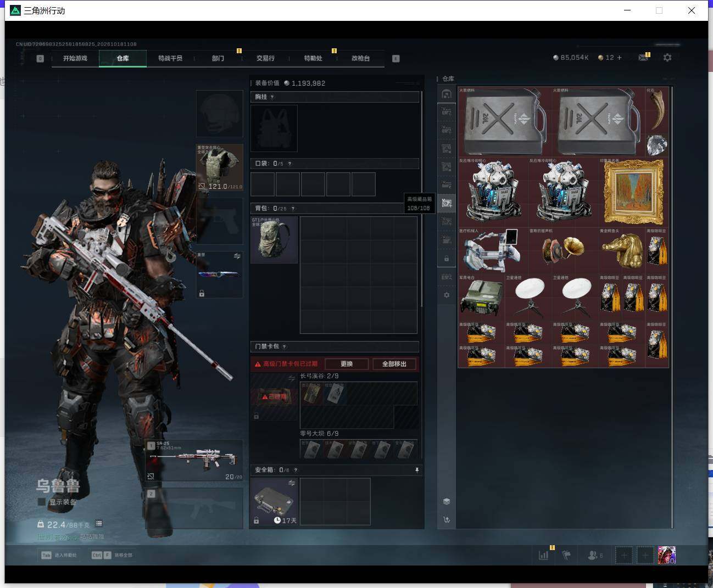Click the help icon next to 门禁卡包
Viewport: 713px width, 588px height.
click(284, 346)
